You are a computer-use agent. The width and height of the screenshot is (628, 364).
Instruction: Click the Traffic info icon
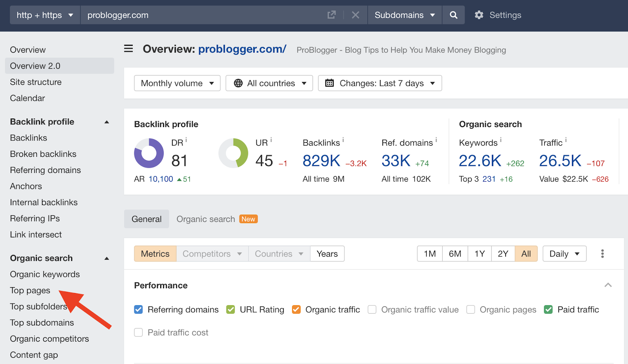click(x=566, y=140)
